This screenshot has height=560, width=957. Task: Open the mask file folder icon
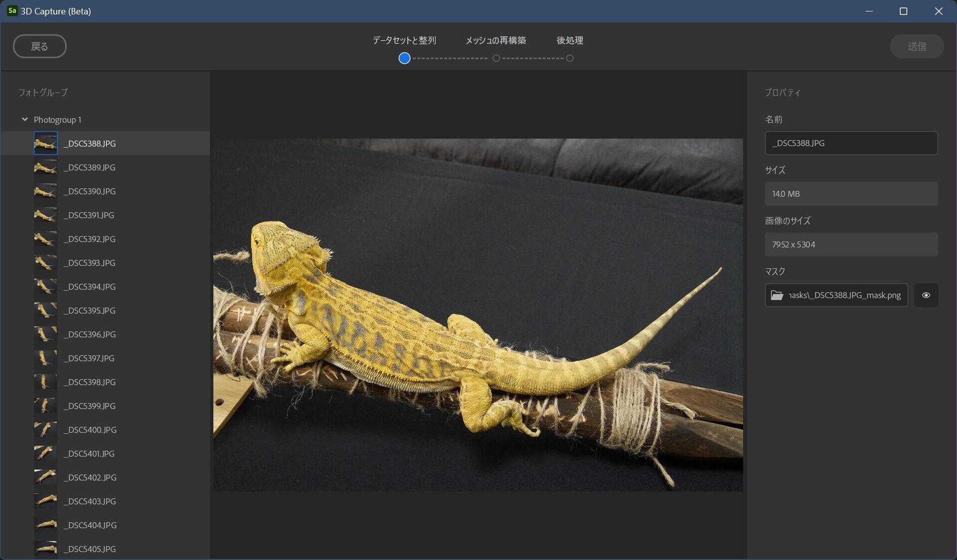point(777,295)
